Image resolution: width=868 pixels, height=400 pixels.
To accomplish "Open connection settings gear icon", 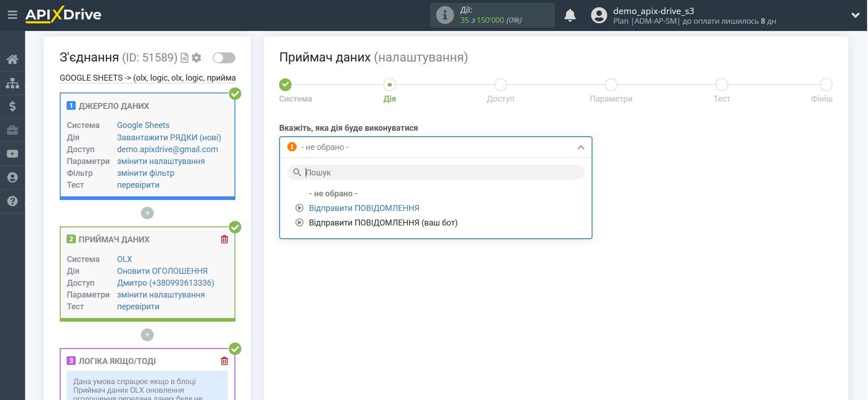I will (x=197, y=58).
